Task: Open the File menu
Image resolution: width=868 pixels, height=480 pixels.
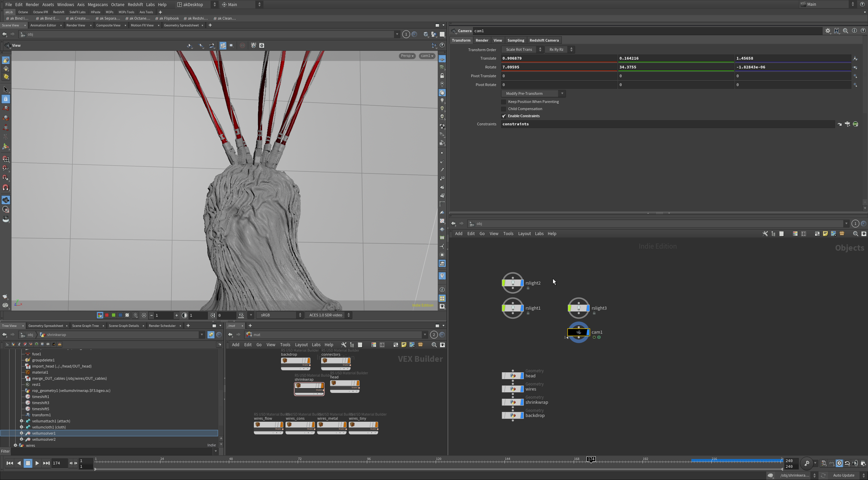Action: [8, 4]
